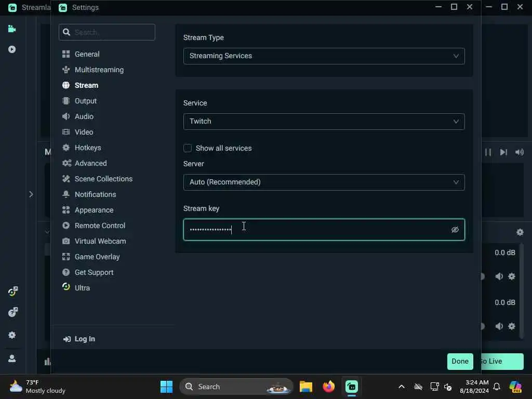Open File Explorer from taskbar

point(305,387)
